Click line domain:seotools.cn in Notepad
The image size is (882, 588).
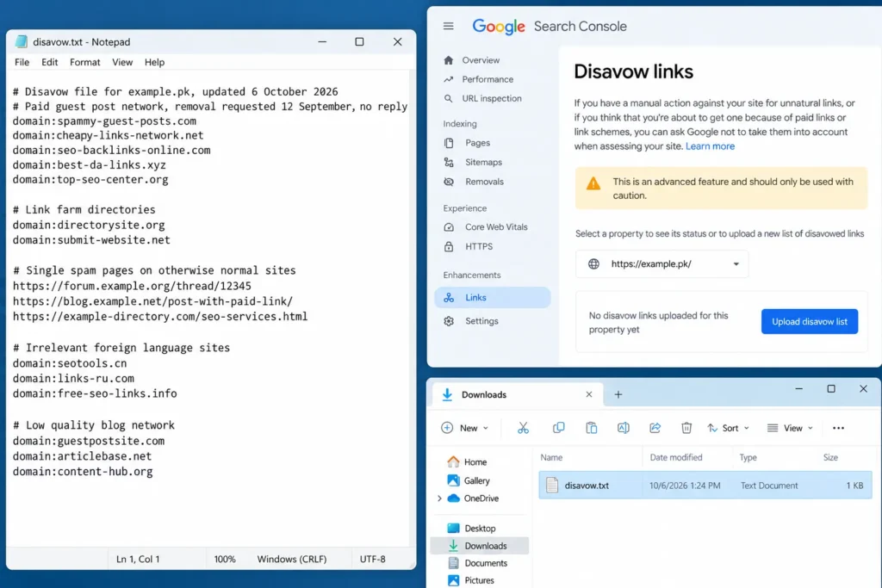click(70, 363)
